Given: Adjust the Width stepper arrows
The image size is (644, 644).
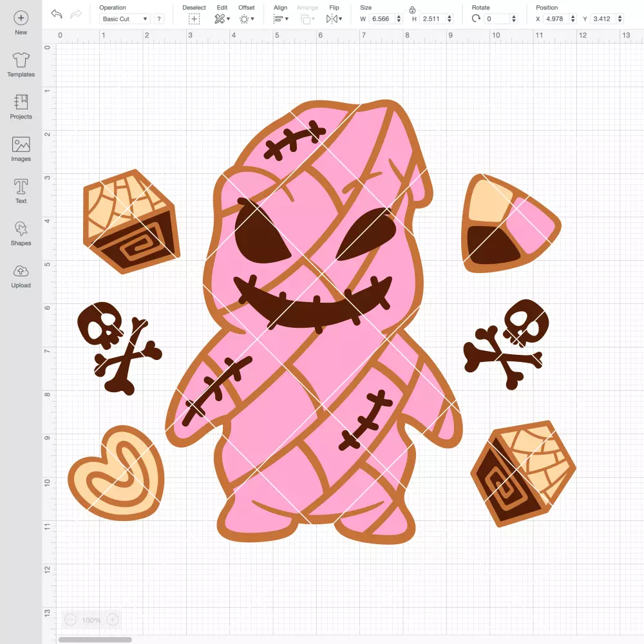Looking at the screenshot, I should pyautogui.click(x=399, y=19).
